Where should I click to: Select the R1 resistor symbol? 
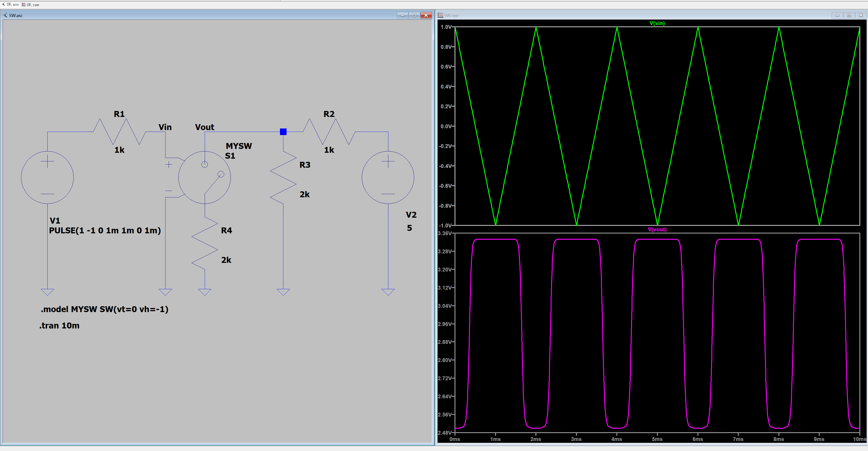coord(119,132)
